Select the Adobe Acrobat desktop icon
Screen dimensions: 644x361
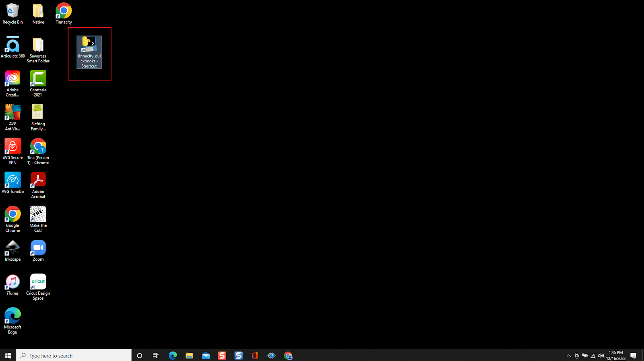(x=38, y=185)
